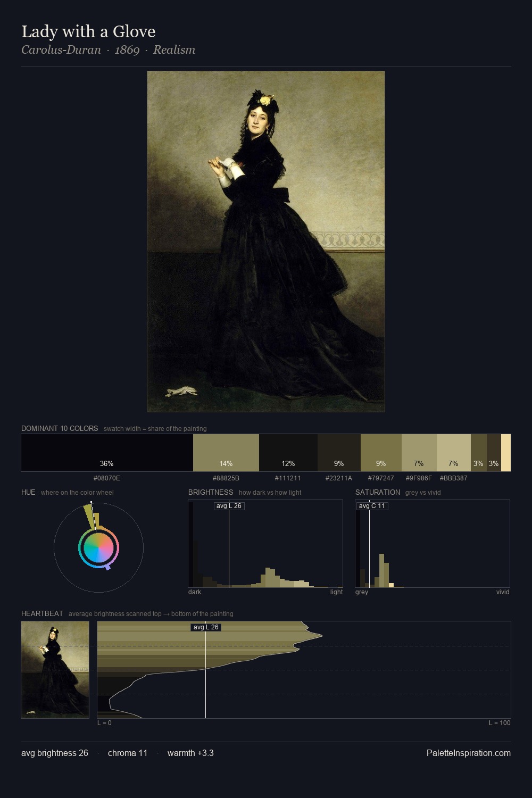The width and height of the screenshot is (532, 798).
Task: Pick the #BBB387 7% swatch
Action: [454, 453]
